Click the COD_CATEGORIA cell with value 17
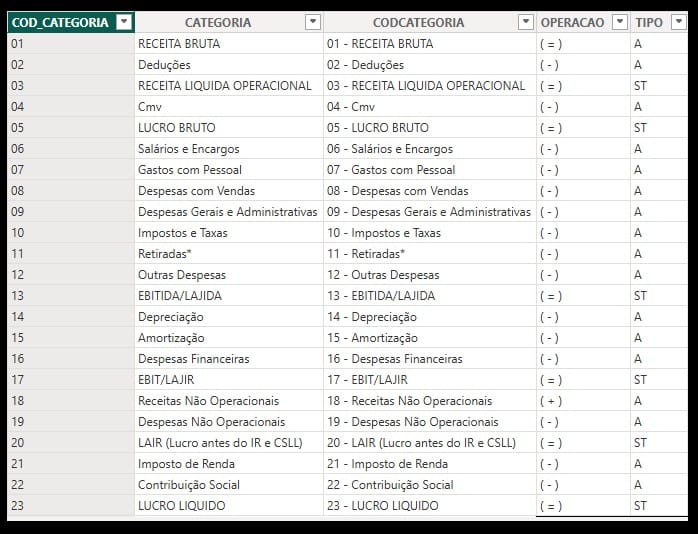This screenshot has height=534, width=698. [x=17, y=380]
